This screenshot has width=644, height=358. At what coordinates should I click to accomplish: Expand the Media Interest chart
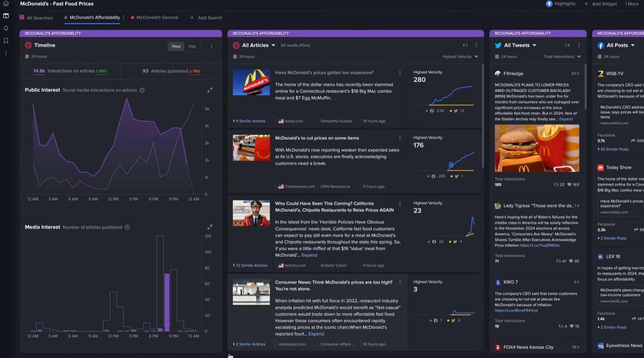(210, 227)
